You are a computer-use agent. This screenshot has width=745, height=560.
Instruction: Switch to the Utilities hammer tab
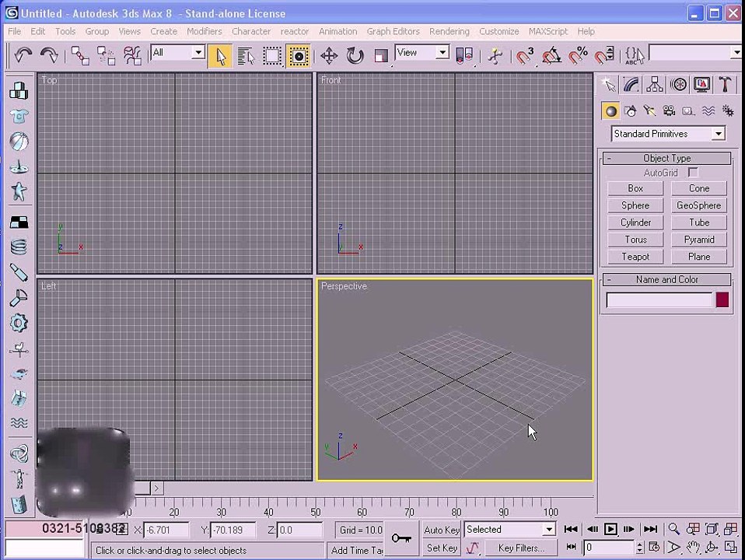pos(725,85)
